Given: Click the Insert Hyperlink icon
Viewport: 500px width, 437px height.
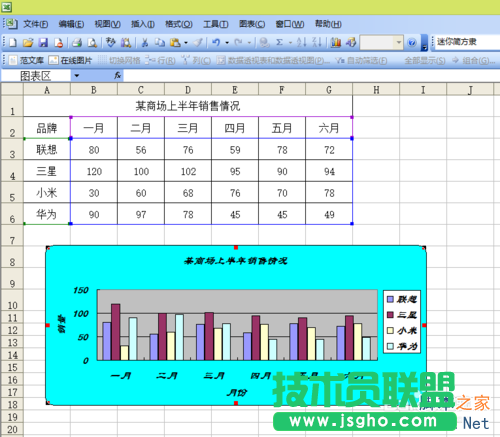Looking at the screenshot, I should [264, 42].
